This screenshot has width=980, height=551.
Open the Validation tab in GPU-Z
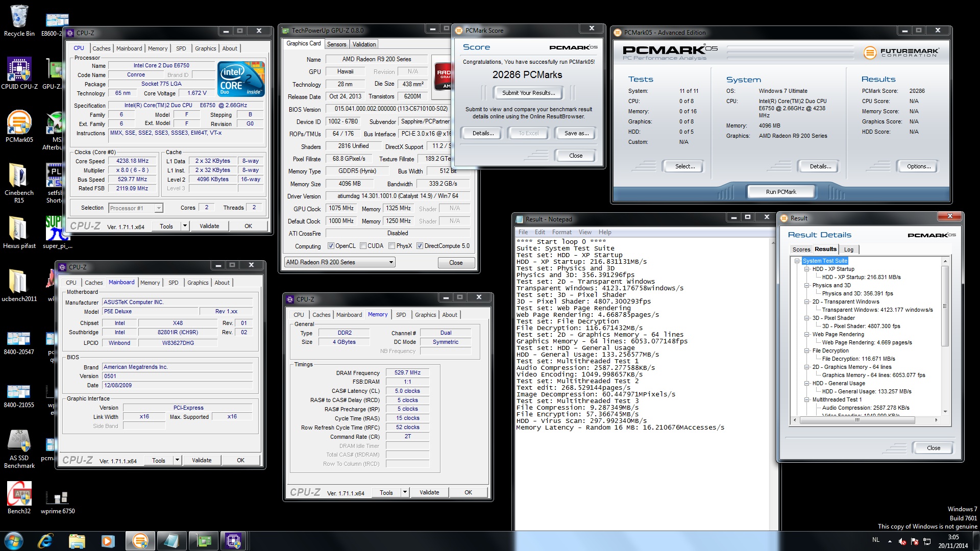tap(364, 44)
